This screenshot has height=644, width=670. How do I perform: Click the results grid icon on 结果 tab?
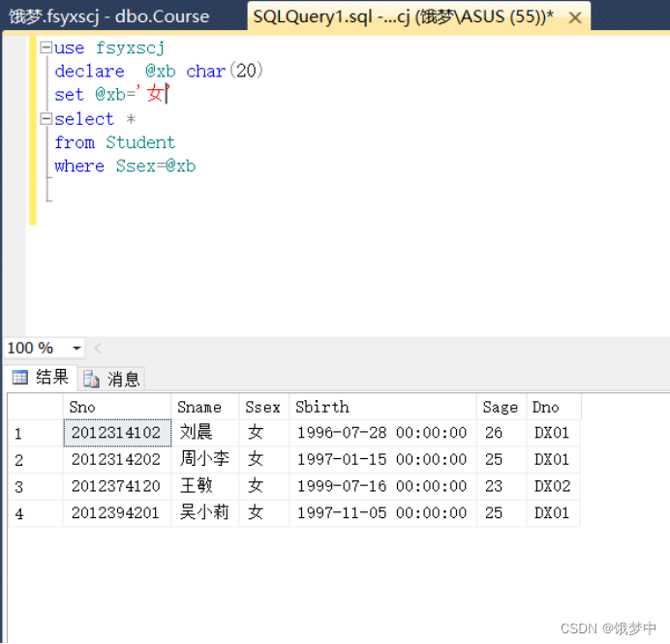tap(19, 378)
